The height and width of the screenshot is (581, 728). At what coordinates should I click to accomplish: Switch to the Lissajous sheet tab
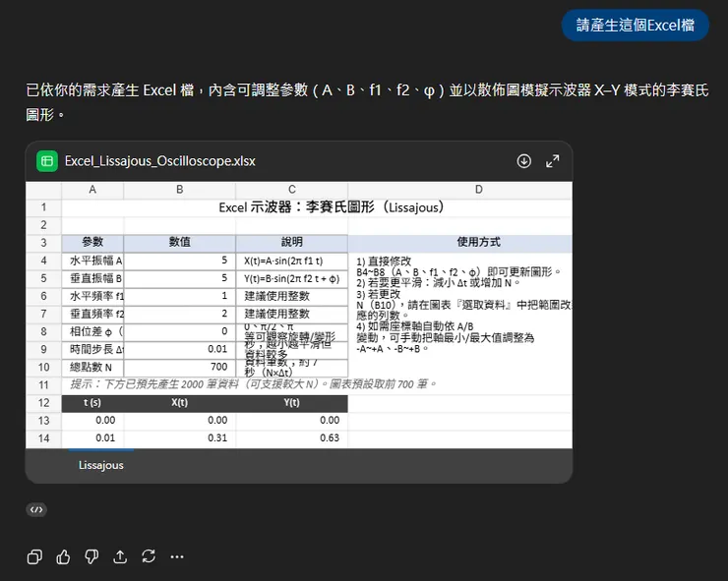click(101, 465)
